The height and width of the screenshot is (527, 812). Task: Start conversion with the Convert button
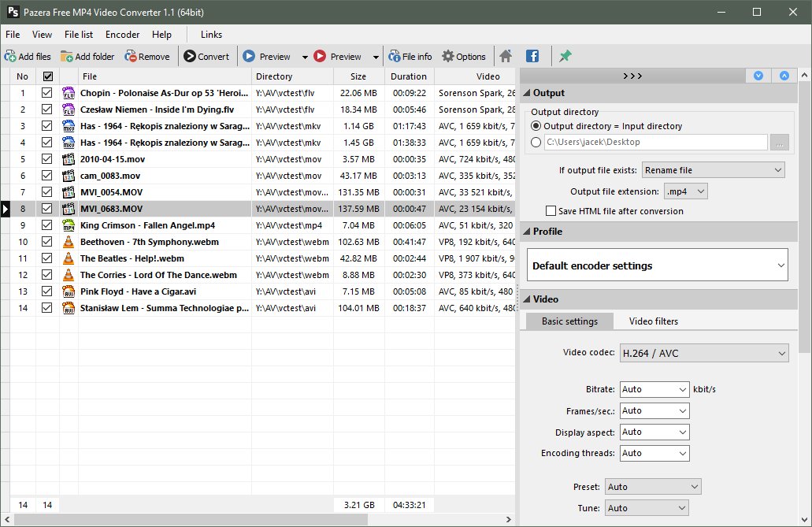click(x=206, y=57)
